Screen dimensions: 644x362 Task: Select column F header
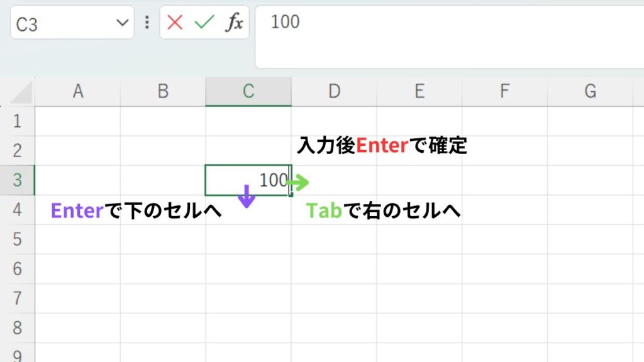[x=505, y=92]
